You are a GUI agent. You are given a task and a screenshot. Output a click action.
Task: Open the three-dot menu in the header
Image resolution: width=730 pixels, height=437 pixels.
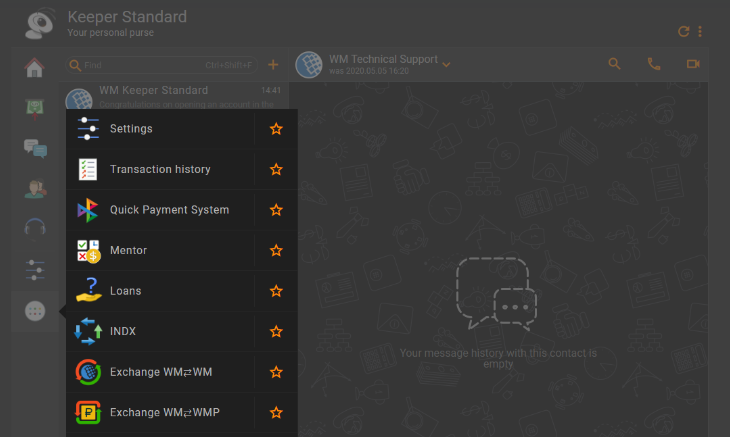click(700, 31)
